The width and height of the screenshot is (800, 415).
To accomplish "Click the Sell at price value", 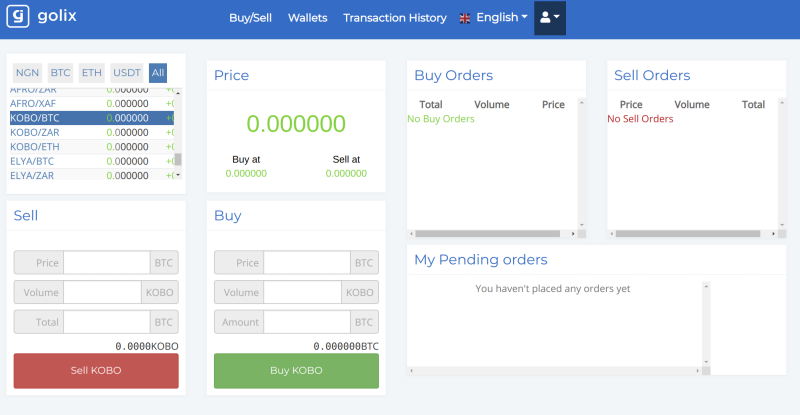I will click(x=346, y=174).
